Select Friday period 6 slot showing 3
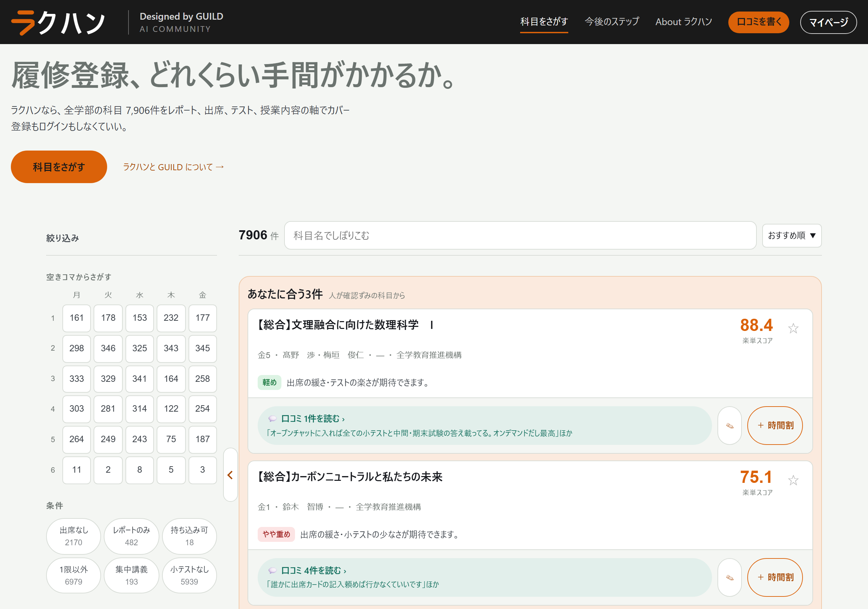Image resolution: width=868 pixels, height=609 pixels. tap(203, 470)
